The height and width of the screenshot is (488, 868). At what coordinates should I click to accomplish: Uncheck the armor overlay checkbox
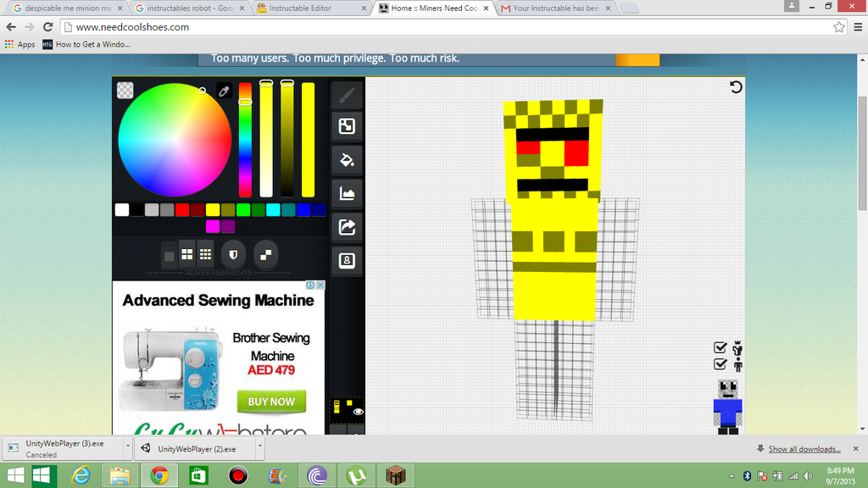[x=721, y=347]
